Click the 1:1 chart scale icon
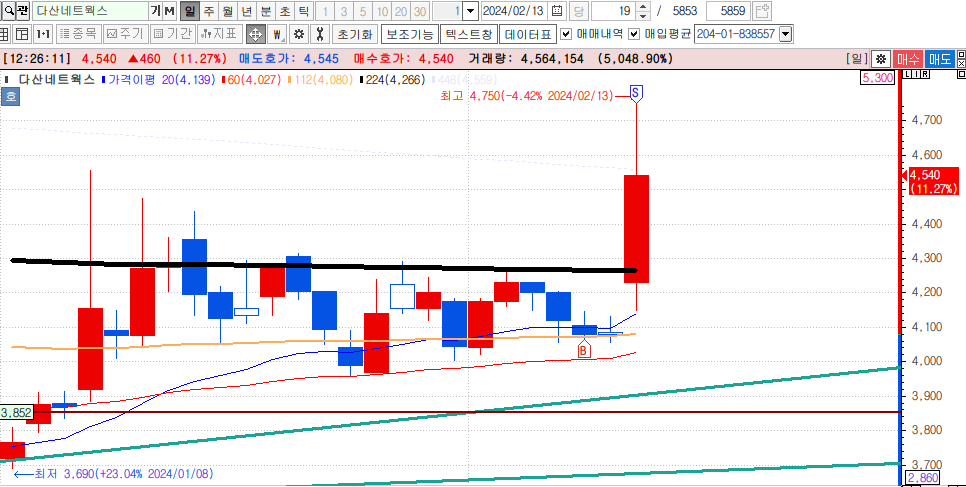This screenshot has width=966, height=487. point(43,34)
